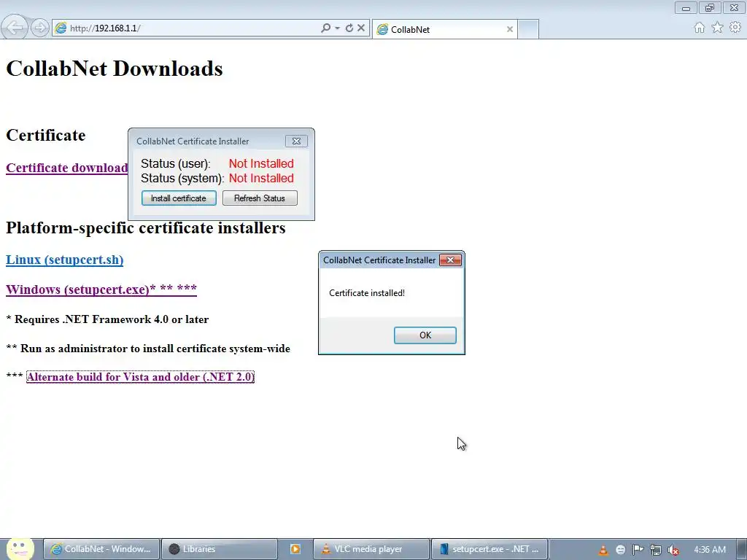Open Alternate build for Vista and older link
This screenshot has width=747, height=560.
click(x=141, y=377)
